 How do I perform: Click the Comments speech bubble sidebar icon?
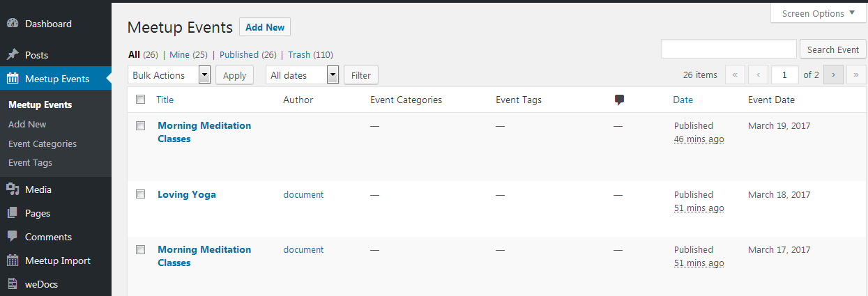[x=13, y=237]
